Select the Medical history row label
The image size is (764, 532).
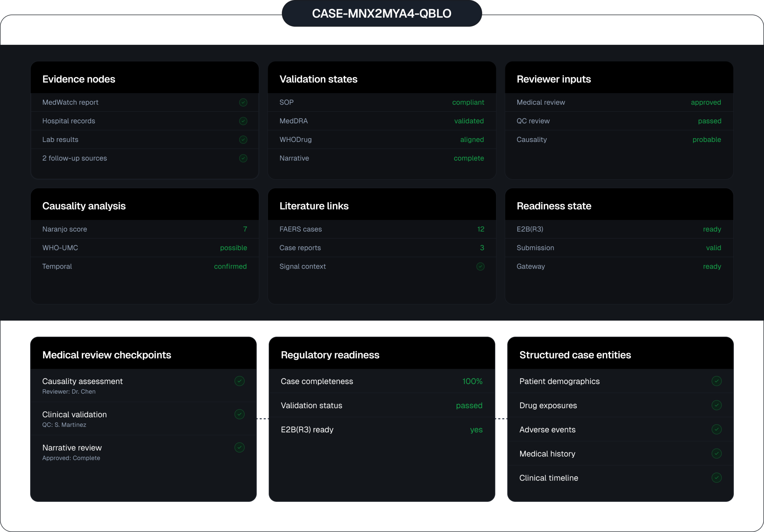click(x=547, y=454)
